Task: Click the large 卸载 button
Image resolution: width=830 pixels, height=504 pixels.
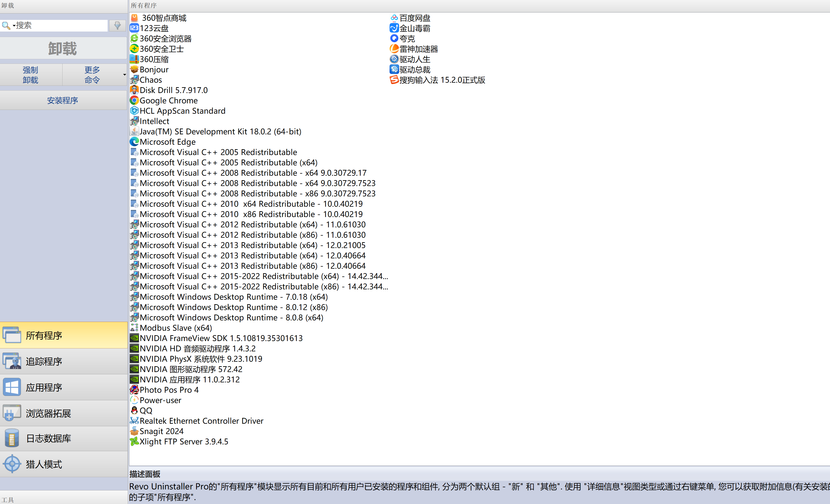Action: click(63, 48)
